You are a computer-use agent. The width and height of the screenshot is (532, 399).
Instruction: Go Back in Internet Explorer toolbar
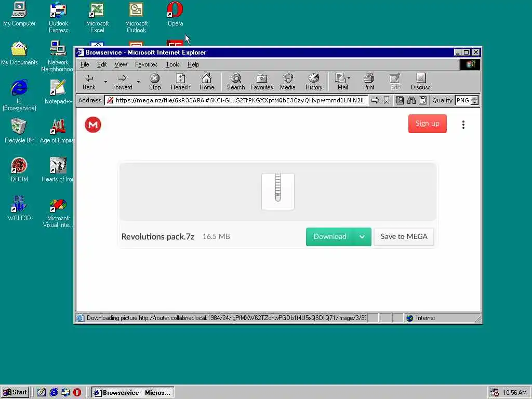pos(89,82)
